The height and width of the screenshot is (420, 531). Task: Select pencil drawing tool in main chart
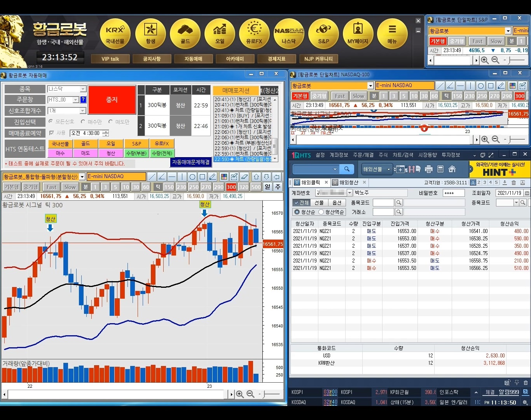pos(213,177)
